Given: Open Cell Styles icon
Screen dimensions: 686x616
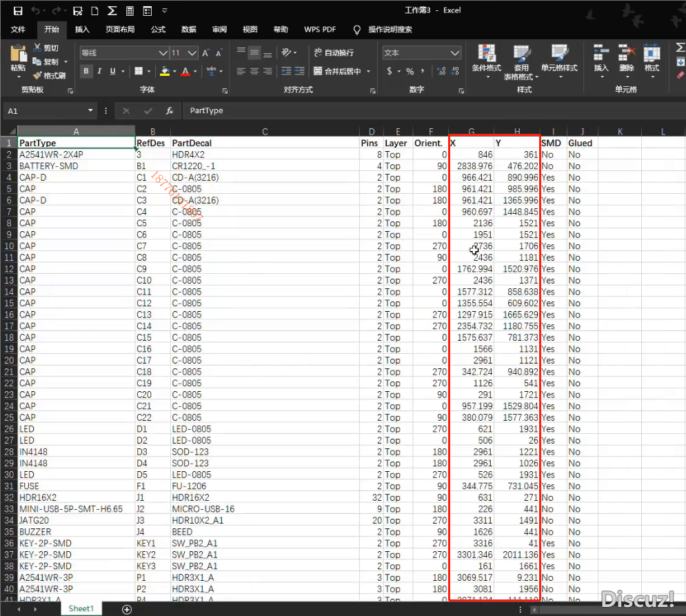Looking at the screenshot, I should pos(559,53).
